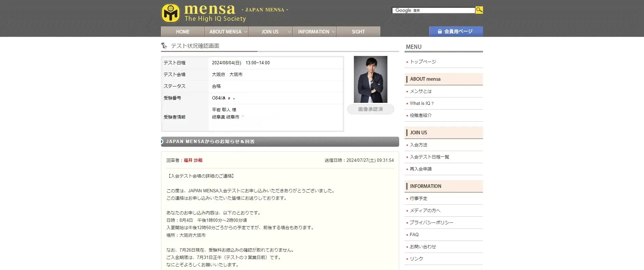This screenshot has height=270, width=644.
Task: Open the プライバシーポリシー link
Action: pyautogui.click(x=431, y=222)
